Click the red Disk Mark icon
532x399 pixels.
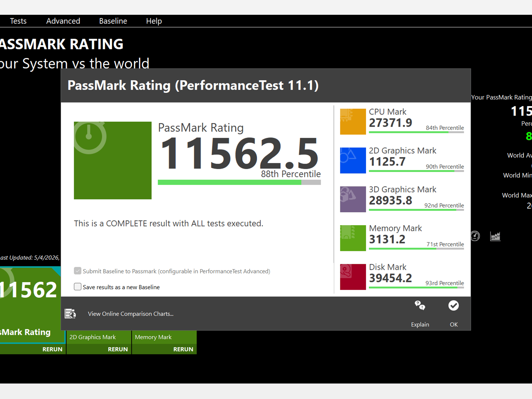pyautogui.click(x=353, y=277)
